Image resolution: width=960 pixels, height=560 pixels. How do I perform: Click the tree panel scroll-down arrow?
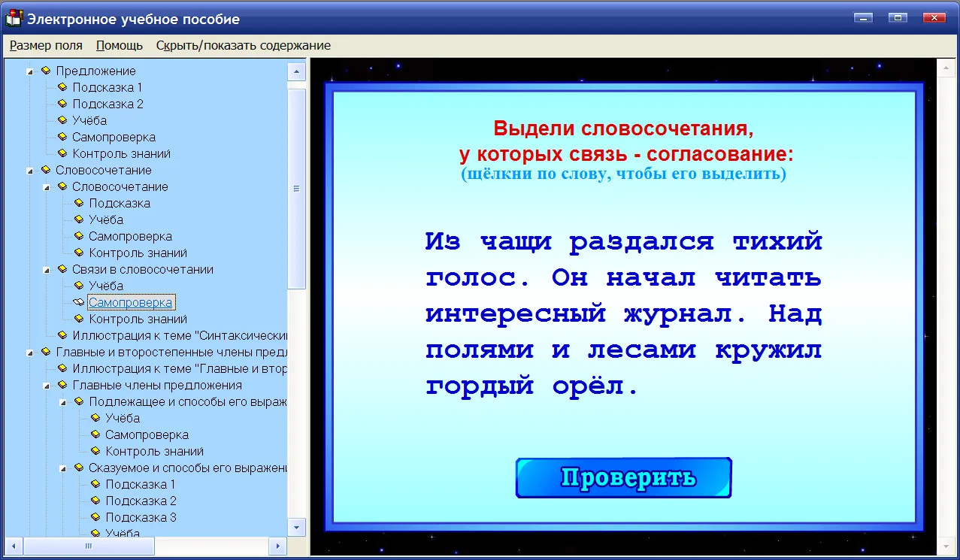(x=297, y=526)
